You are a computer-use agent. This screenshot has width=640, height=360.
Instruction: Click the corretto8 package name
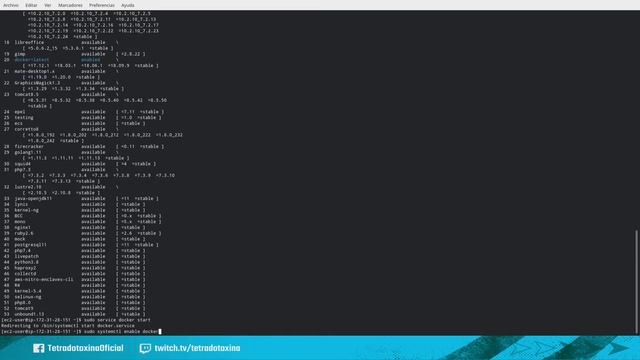point(27,129)
